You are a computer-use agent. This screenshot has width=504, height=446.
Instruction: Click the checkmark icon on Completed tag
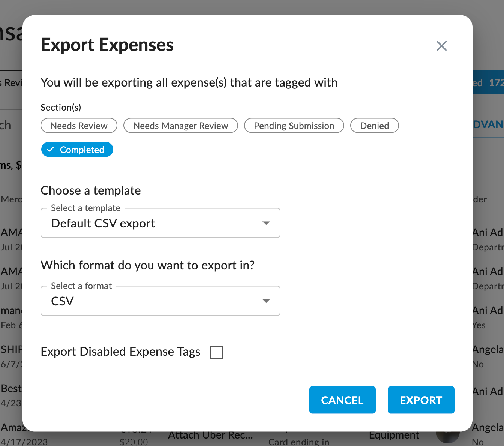[x=50, y=149]
